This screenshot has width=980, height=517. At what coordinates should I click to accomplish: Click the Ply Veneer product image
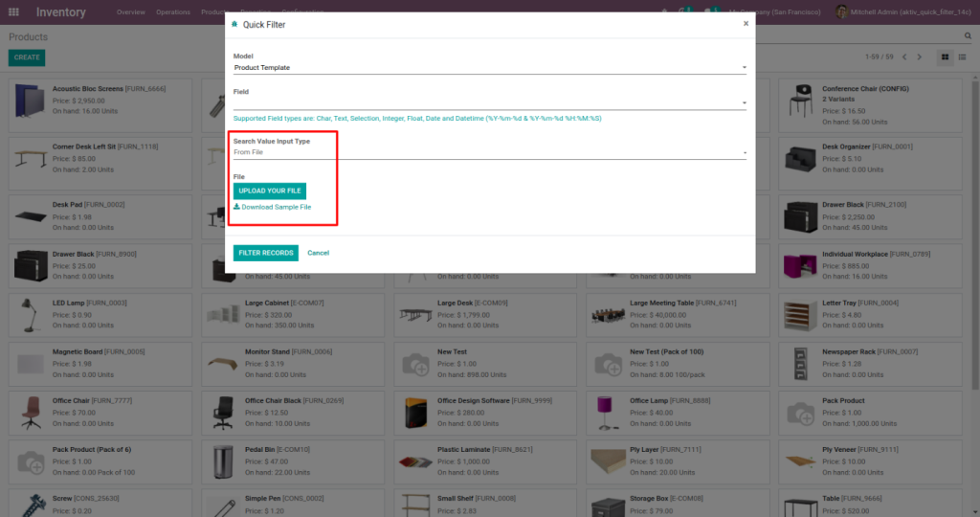tap(801, 462)
